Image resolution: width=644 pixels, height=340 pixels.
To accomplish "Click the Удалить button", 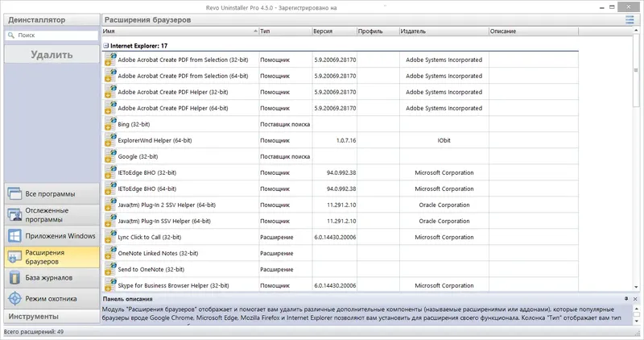I will click(x=52, y=55).
